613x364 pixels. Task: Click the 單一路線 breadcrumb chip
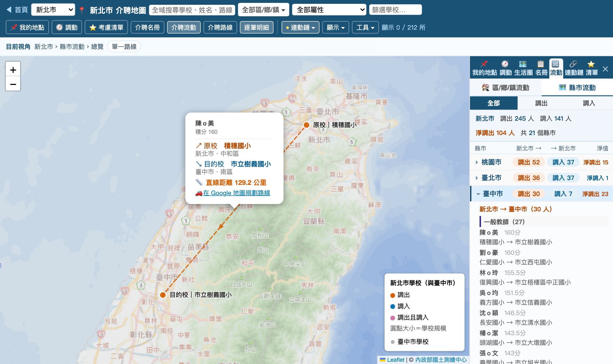(124, 47)
